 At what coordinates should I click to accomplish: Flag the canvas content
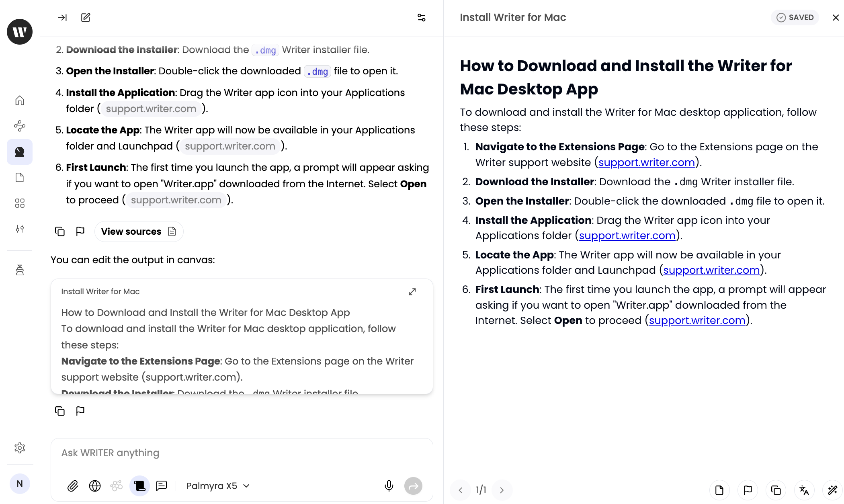pyautogui.click(x=748, y=490)
